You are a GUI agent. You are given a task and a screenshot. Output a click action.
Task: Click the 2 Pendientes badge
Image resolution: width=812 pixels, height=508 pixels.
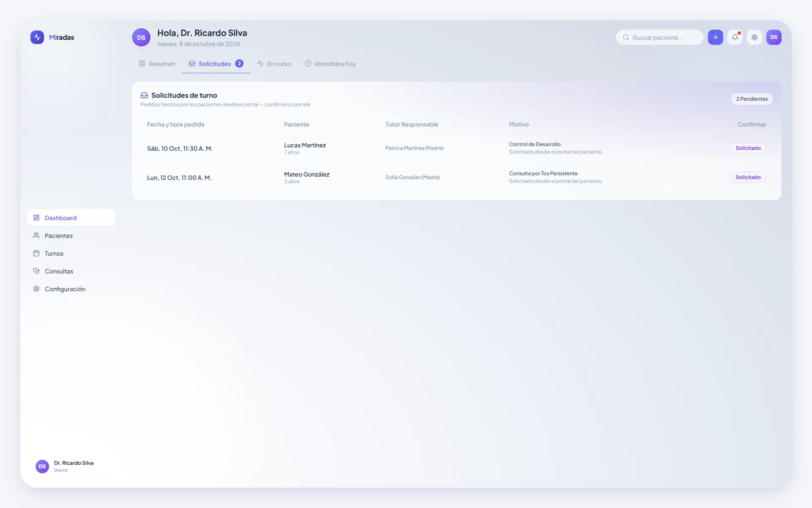(x=752, y=99)
